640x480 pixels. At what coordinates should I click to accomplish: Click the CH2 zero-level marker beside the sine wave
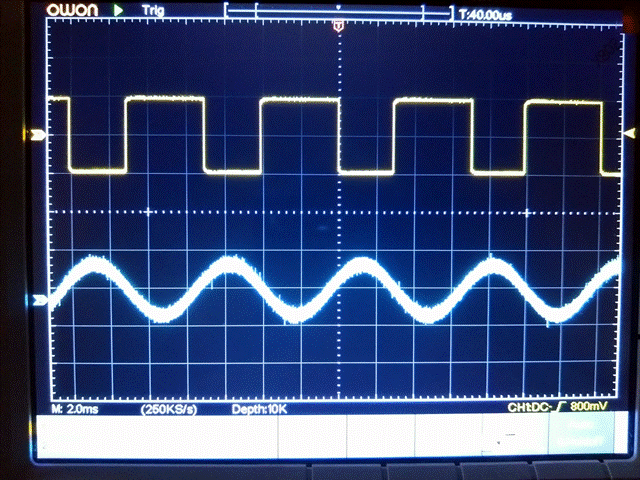click(40, 299)
